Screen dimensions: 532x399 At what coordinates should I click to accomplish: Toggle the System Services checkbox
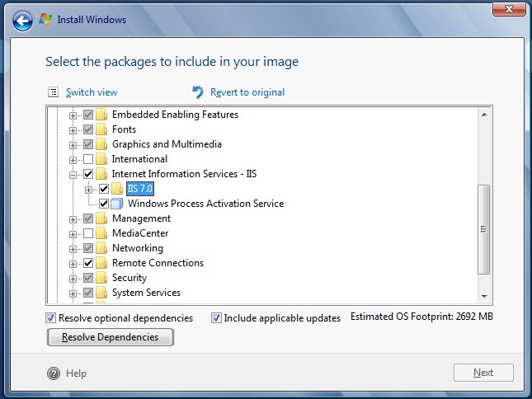click(88, 293)
